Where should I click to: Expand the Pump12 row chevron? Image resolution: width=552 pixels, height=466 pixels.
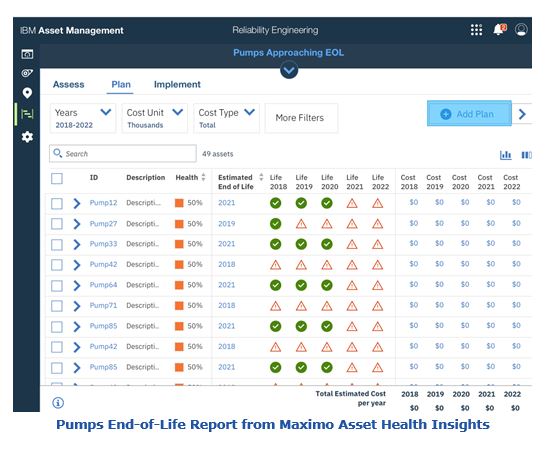pos(76,203)
